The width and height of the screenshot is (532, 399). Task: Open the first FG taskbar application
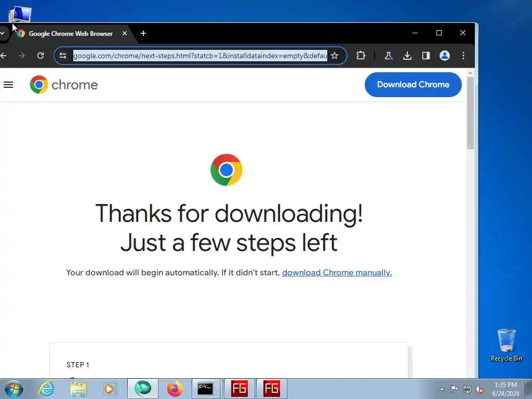pyautogui.click(x=240, y=389)
